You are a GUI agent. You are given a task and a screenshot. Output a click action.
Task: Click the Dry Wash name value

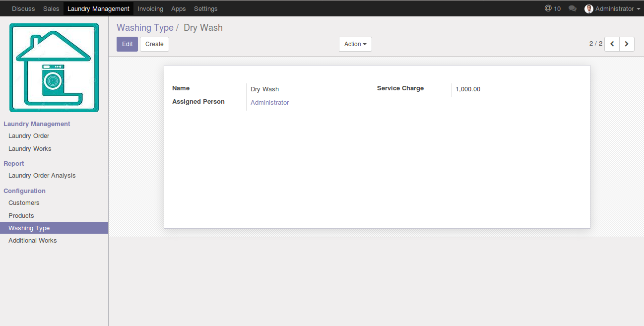tap(265, 89)
